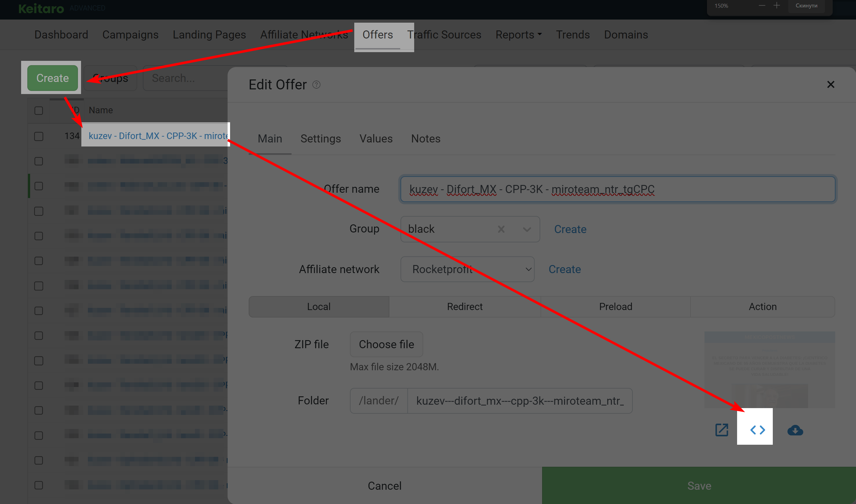The width and height of the screenshot is (856, 504).
Task: Expand the Group dropdown showing black
Action: (527, 229)
